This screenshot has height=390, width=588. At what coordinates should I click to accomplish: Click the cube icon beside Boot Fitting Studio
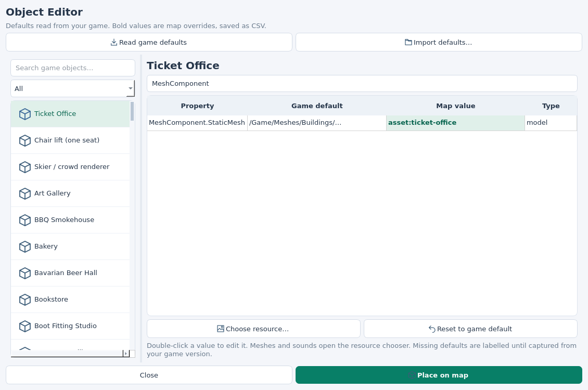coord(25,327)
